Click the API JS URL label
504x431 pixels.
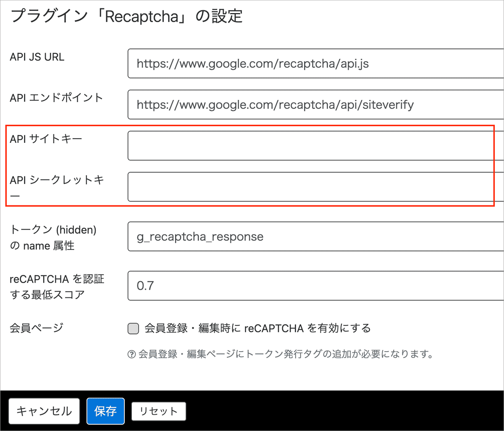coord(37,57)
